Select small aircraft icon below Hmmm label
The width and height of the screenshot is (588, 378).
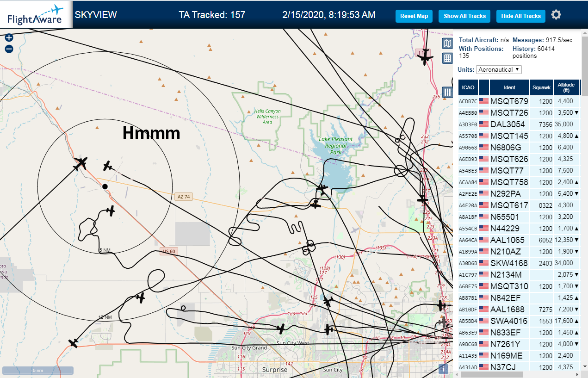tap(107, 166)
